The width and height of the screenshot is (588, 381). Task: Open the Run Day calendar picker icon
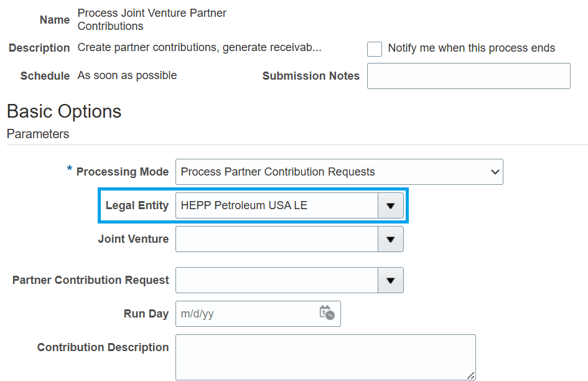327,313
